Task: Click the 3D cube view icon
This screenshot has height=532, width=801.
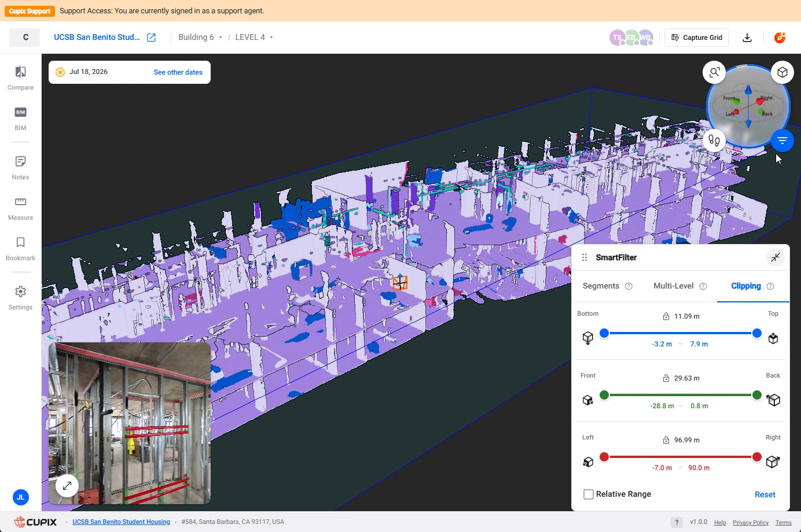Action: (782, 72)
